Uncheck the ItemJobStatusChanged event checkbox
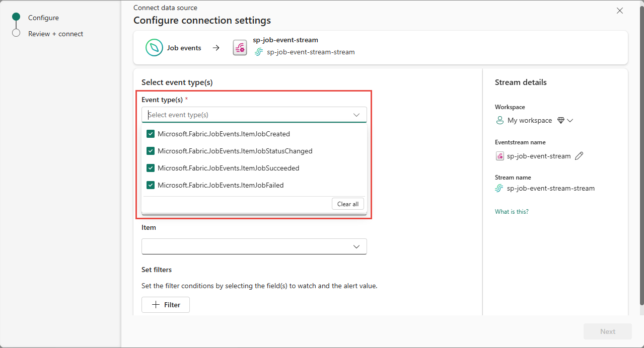 tap(151, 151)
